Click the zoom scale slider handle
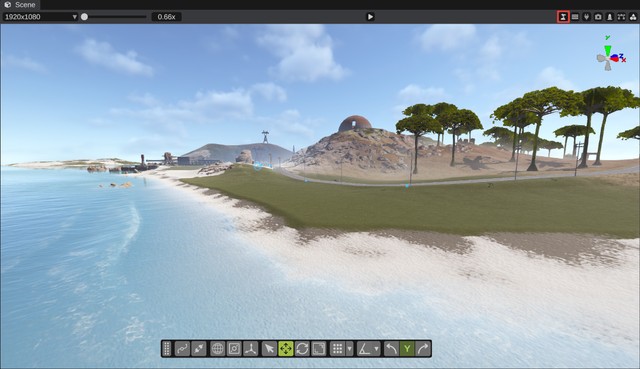This screenshot has width=640, height=369. coord(84,17)
